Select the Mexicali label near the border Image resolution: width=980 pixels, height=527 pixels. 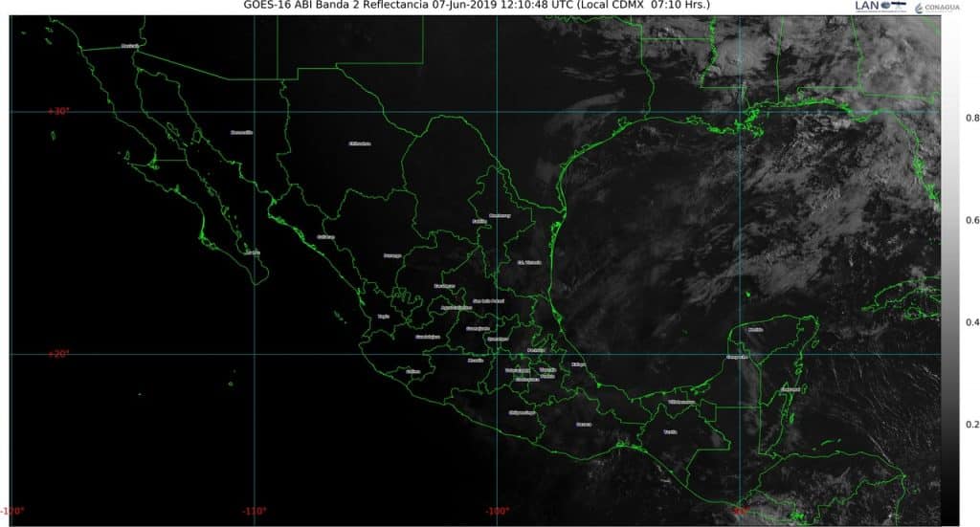[x=130, y=46]
